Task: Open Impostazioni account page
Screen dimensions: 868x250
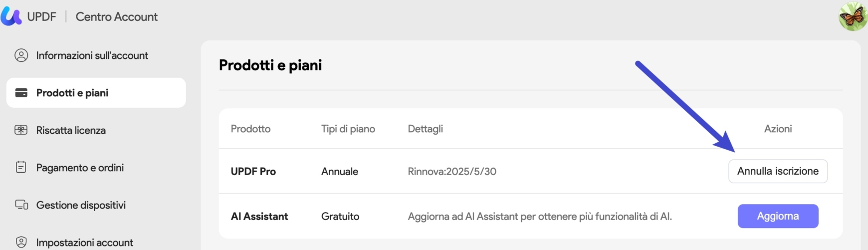Action: click(x=96, y=243)
